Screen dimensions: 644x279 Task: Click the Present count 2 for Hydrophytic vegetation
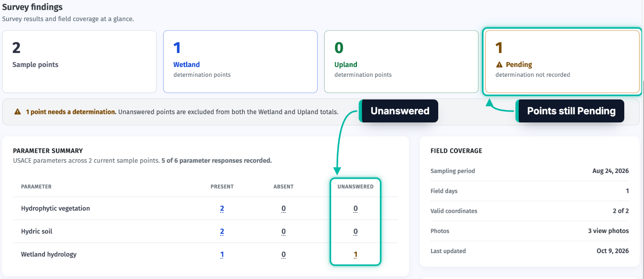[222, 208]
